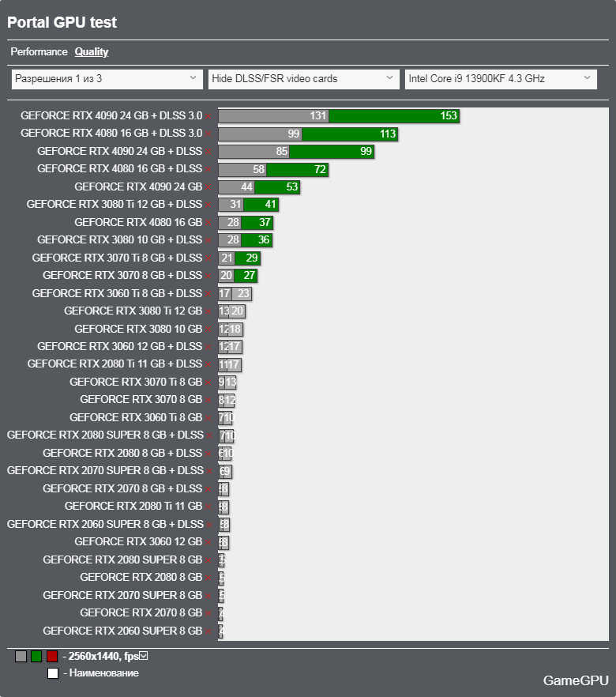
Task: Click the red legend color swatch
Action: 52,656
